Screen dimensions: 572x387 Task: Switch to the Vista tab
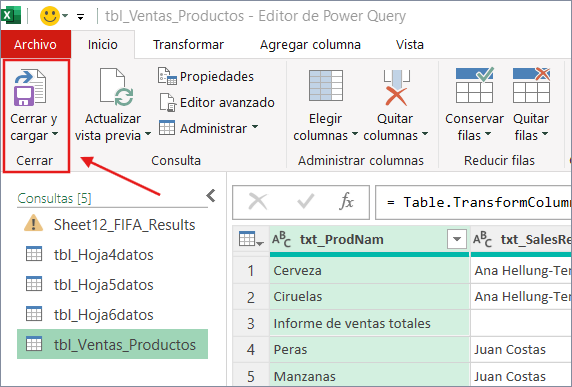pos(410,44)
